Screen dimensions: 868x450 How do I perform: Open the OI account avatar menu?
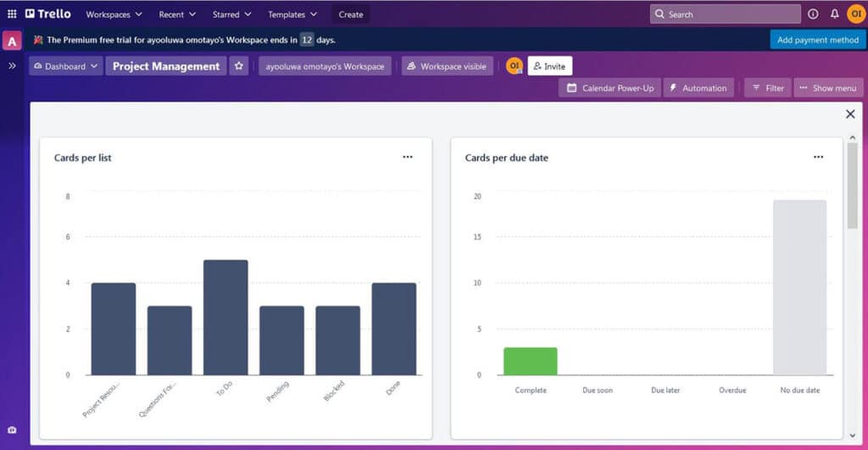(854, 14)
